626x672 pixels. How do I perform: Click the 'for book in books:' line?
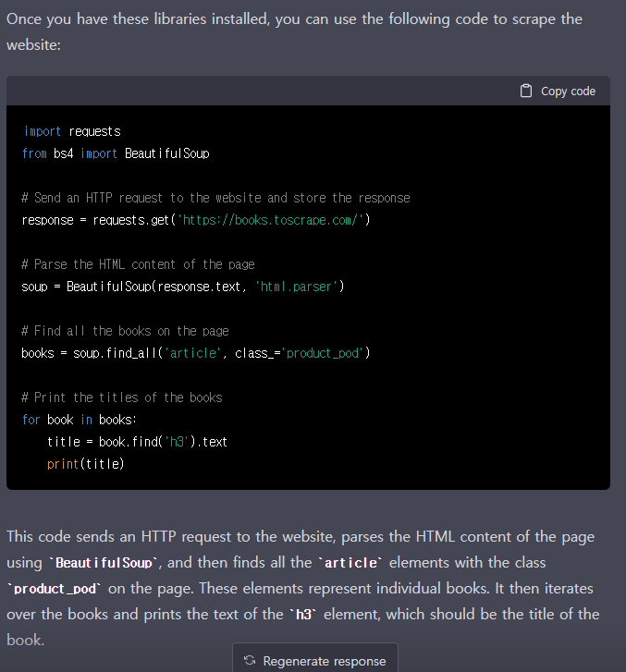[80, 420]
